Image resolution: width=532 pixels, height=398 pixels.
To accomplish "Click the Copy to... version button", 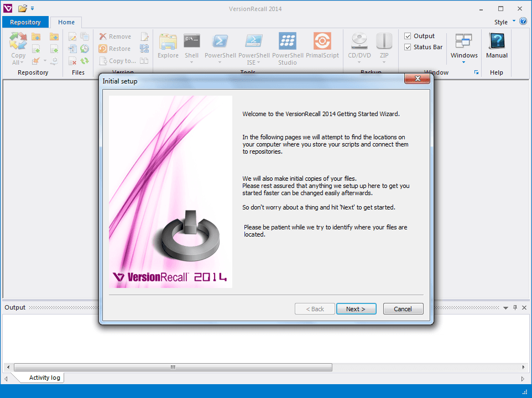I will point(117,61).
